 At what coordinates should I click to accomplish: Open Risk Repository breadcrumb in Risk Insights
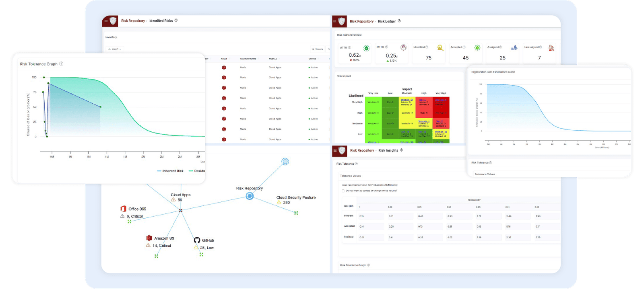(x=362, y=150)
